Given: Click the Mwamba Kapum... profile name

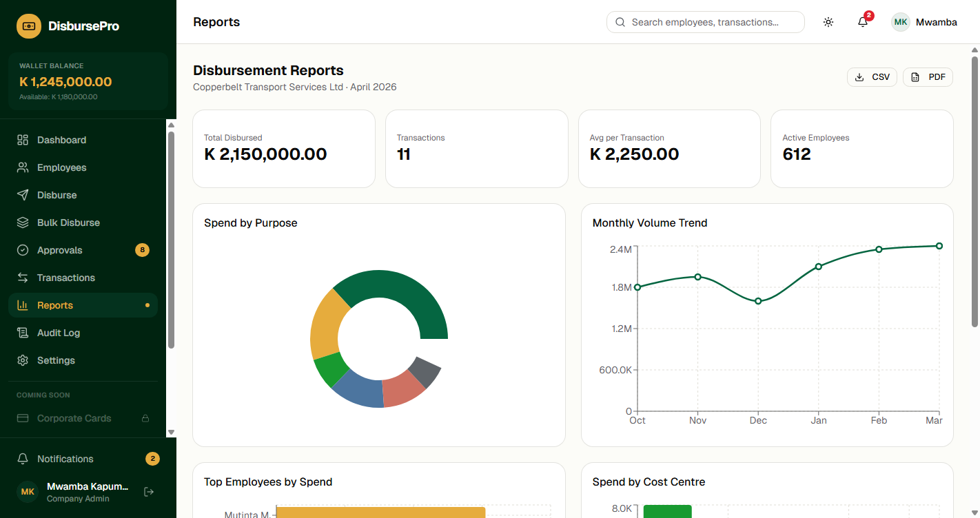Looking at the screenshot, I should [x=88, y=486].
